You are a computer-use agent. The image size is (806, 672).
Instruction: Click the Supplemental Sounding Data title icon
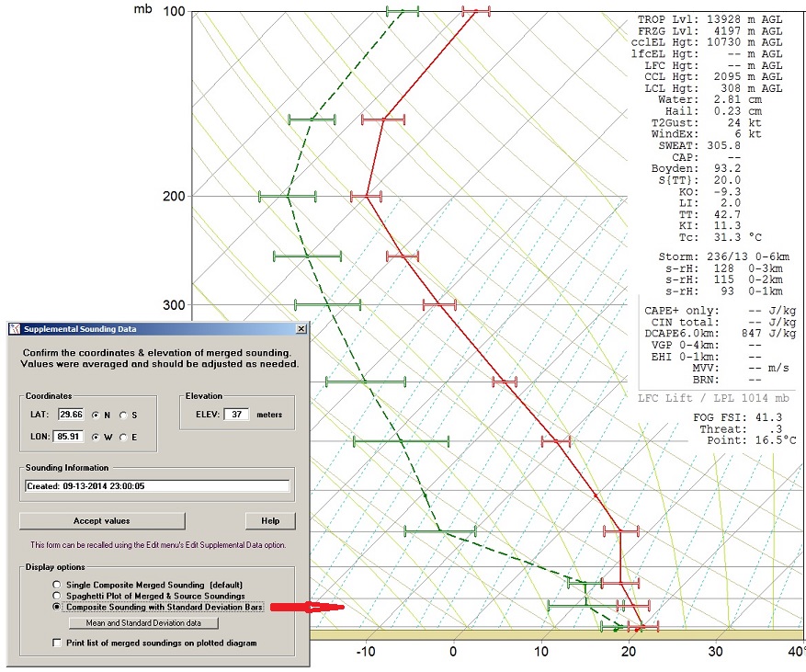(15, 329)
